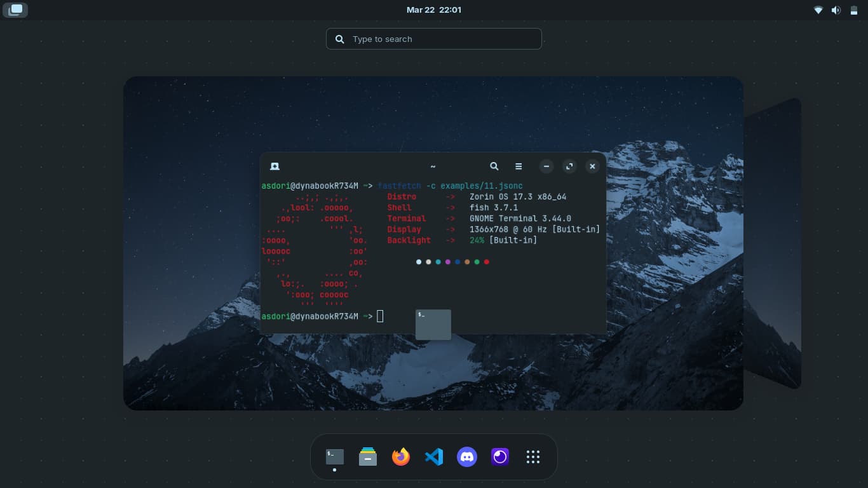Click the terminal title '~'
Viewport: 868px width, 488px height.
click(433, 166)
